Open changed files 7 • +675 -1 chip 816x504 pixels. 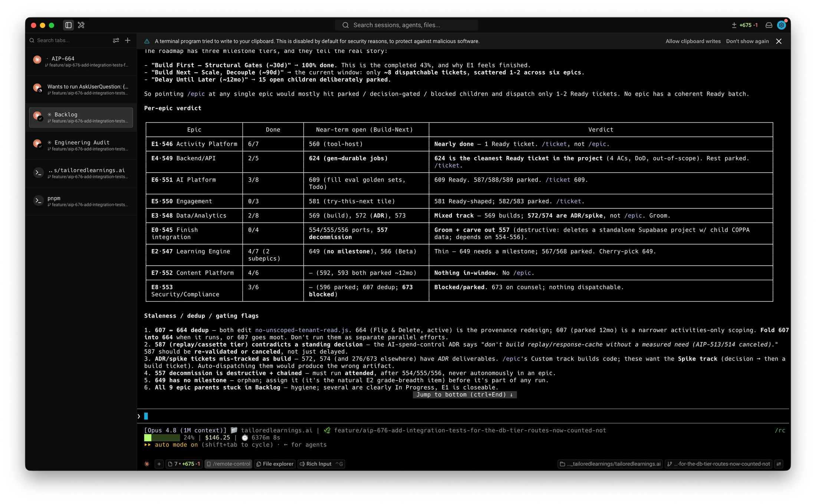point(184,464)
